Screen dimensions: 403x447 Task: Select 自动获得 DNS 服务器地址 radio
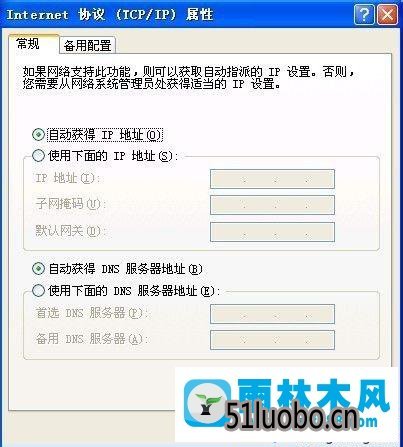[x=39, y=269]
